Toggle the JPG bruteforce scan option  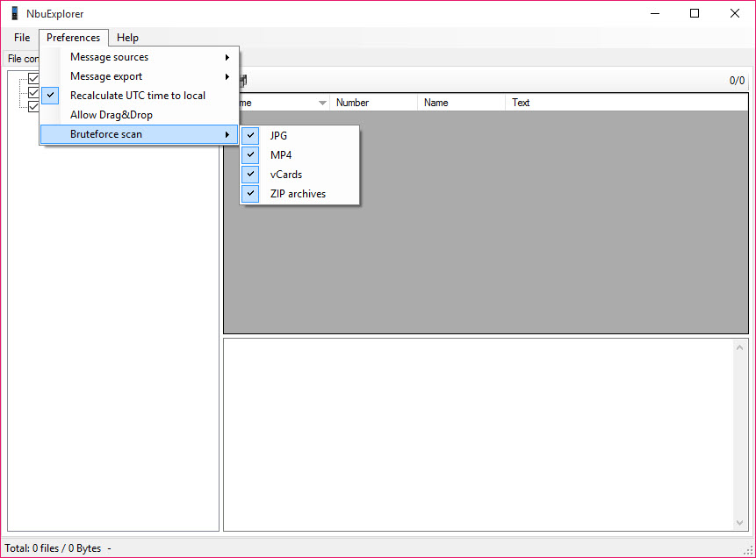(x=278, y=136)
